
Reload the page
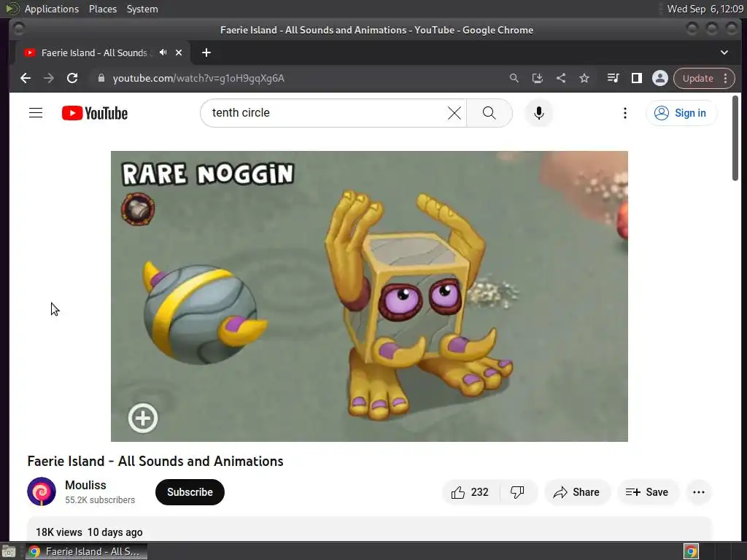(72, 78)
